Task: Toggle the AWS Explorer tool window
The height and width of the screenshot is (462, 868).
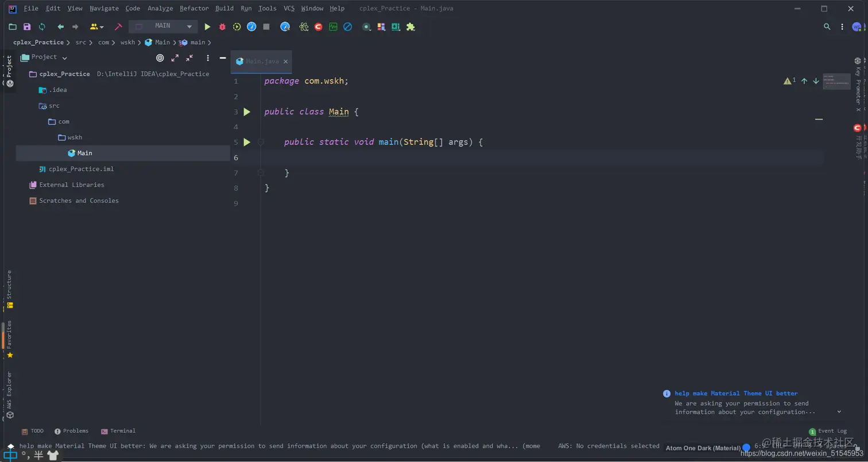Action: click(9, 394)
